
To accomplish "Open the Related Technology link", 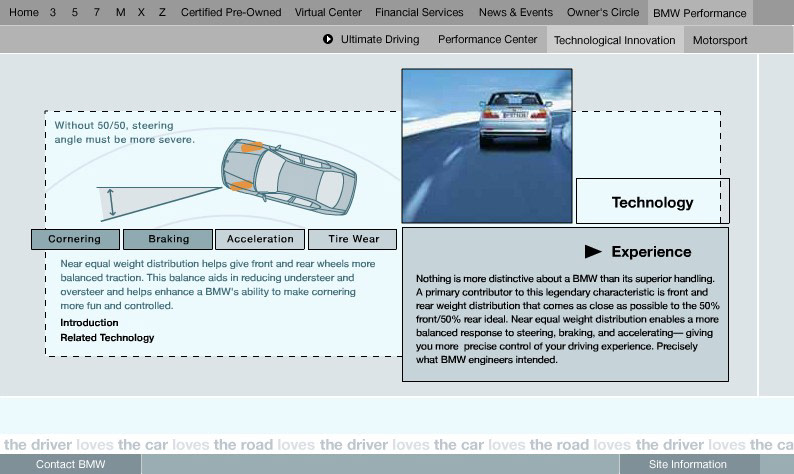I will tap(107, 338).
